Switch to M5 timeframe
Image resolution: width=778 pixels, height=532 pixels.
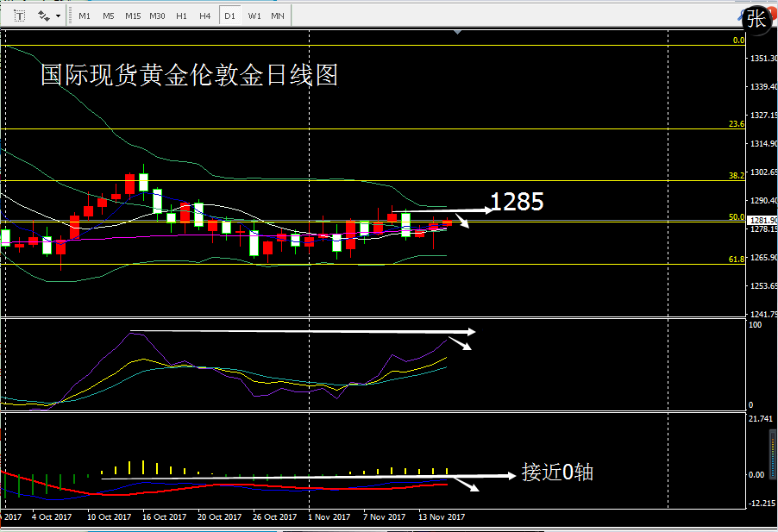tap(108, 16)
